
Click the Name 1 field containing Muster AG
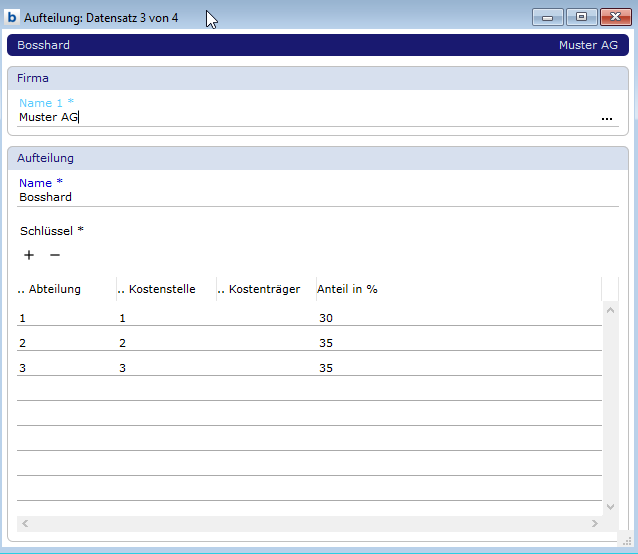tap(300, 117)
